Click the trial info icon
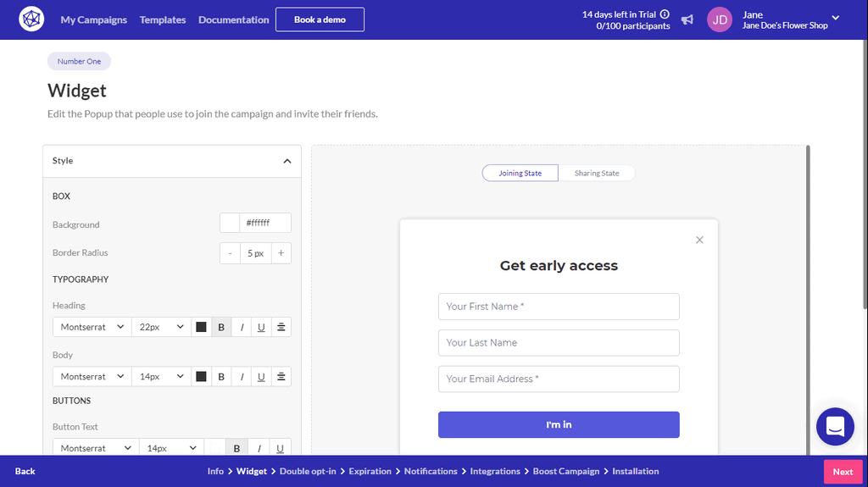This screenshot has height=487, width=868. click(x=665, y=14)
